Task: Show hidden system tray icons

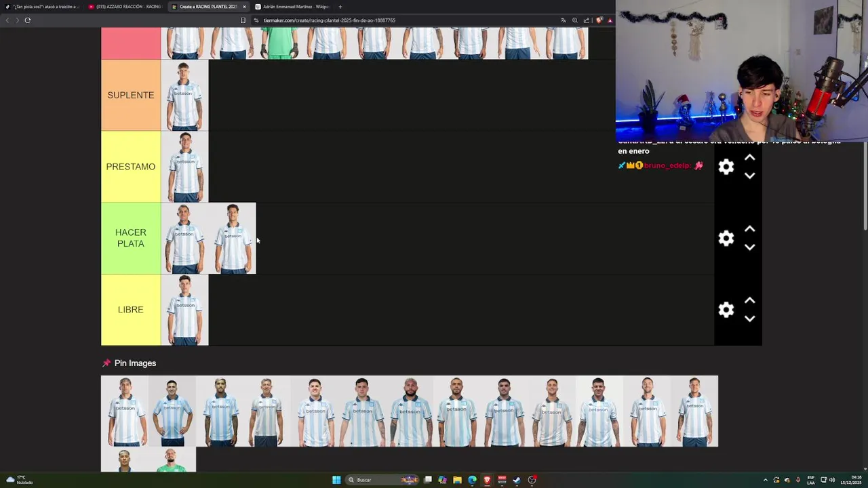Action: (x=766, y=480)
